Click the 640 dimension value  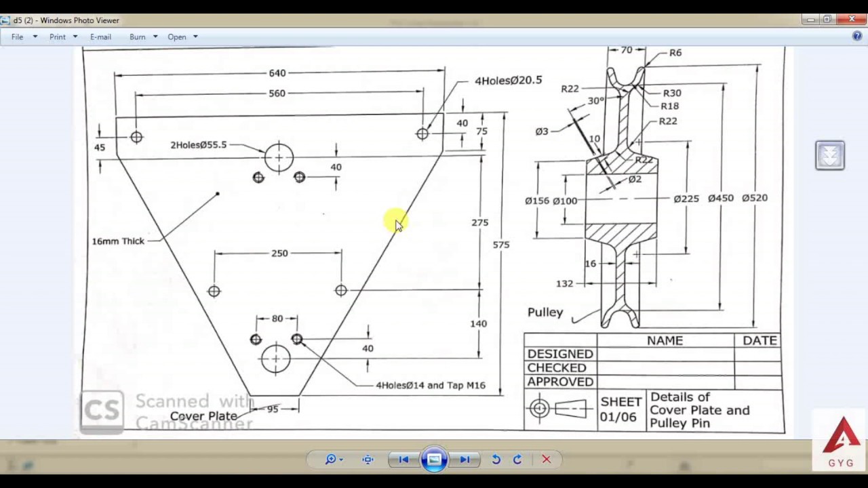point(277,73)
